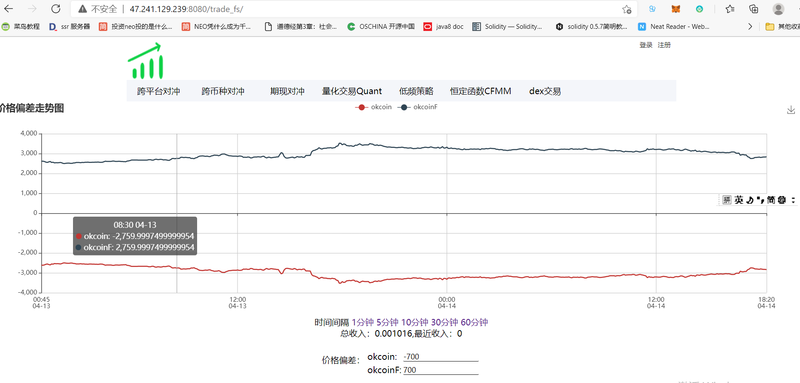
Task: Click the green bar chart logo
Action: pyautogui.click(x=146, y=61)
